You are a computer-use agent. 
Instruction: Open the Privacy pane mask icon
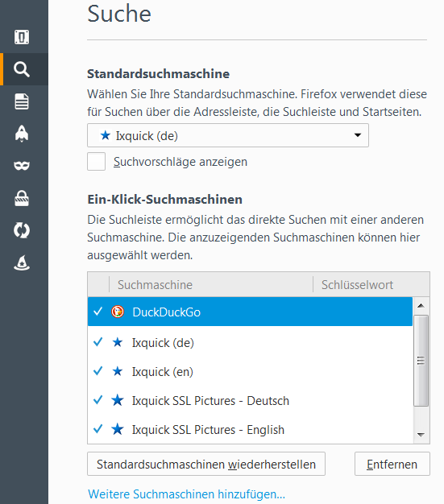(x=22, y=166)
